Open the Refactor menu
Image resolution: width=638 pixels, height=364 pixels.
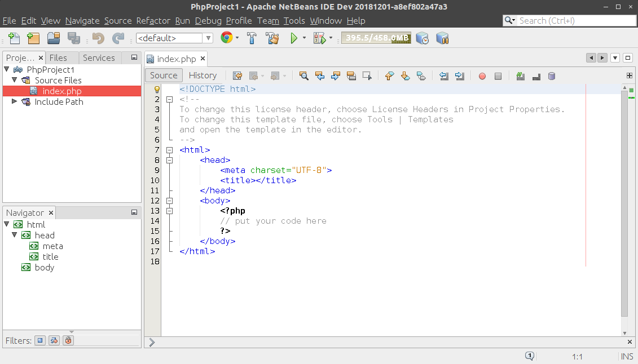click(153, 21)
